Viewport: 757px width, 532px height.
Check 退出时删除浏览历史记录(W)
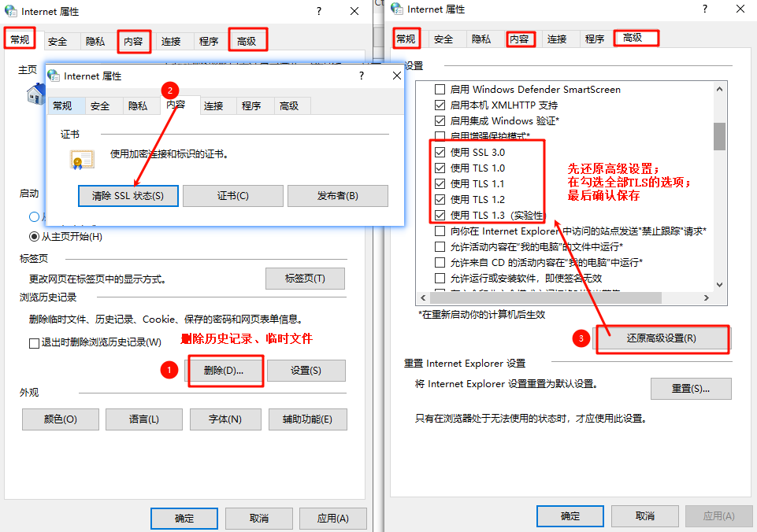[35, 343]
